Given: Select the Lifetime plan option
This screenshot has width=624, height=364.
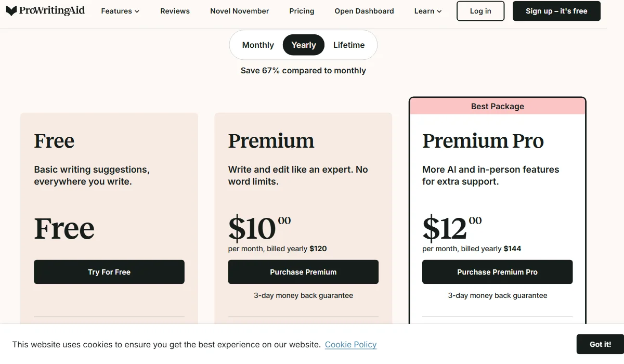Looking at the screenshot, I should point(349,45).
